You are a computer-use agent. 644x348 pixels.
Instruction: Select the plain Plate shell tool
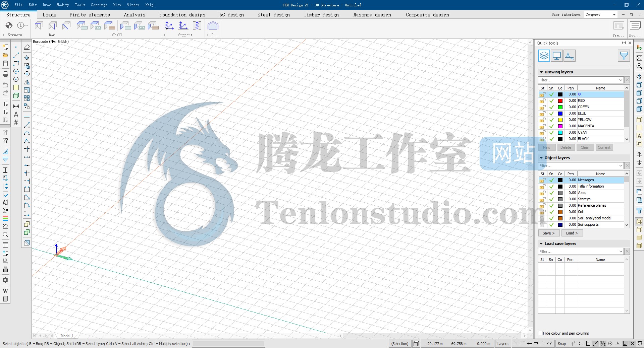[82, 25]
